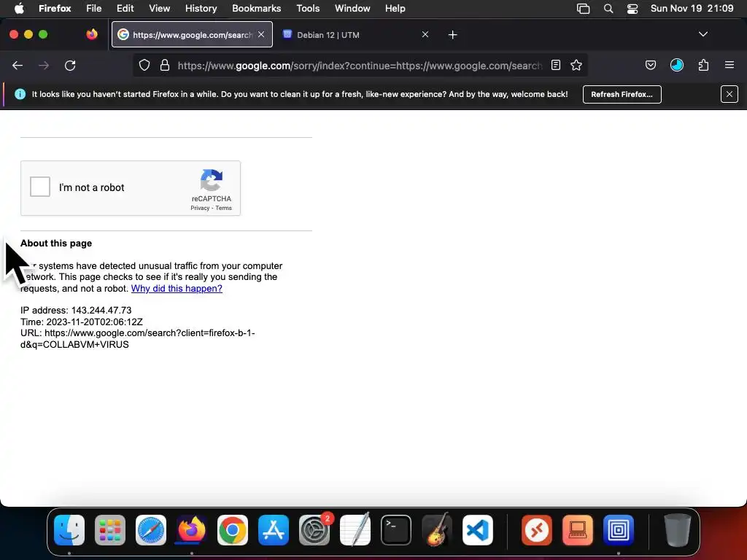Screen dimensions: 747x560
Task: Launch Google Chrome from the Dock
Action: [233, 530]
